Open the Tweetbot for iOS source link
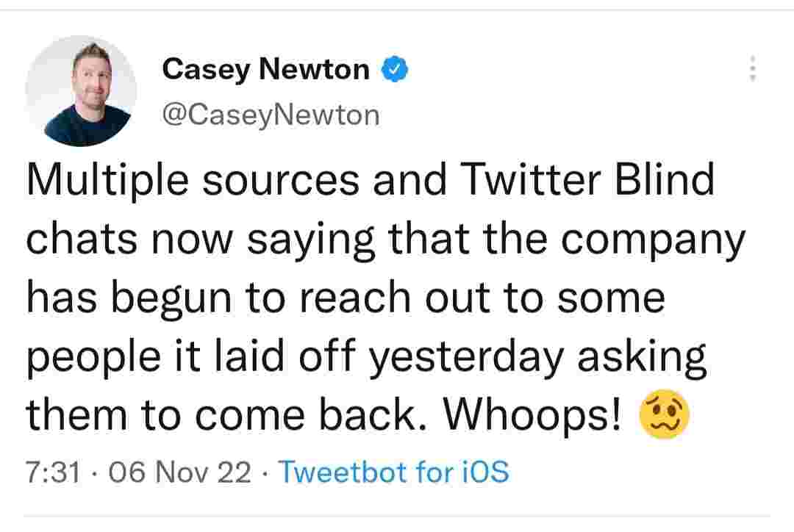 tap(395, 471)
